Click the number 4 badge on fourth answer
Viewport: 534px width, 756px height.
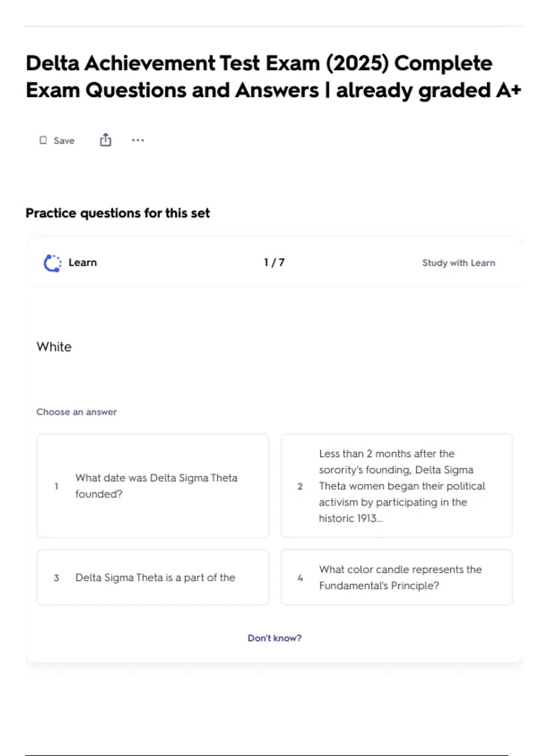(x=300, y=578)
